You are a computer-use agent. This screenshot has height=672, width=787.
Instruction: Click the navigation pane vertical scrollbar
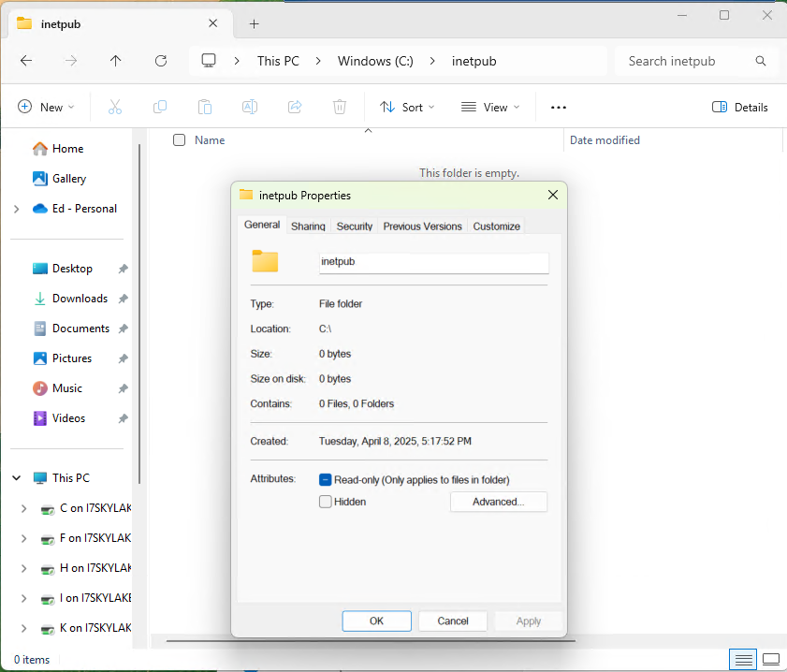tap(139, 314)
